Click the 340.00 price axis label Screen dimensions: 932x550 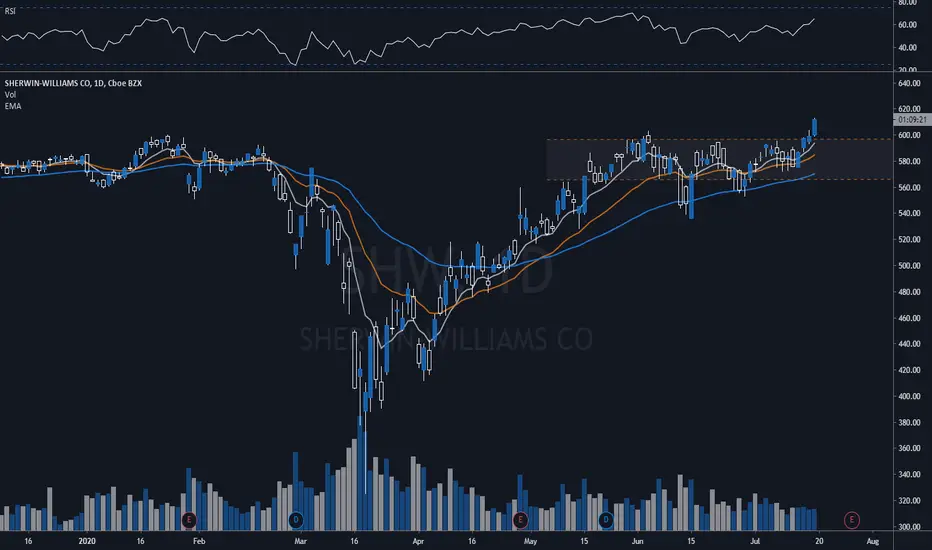[909, 474]
